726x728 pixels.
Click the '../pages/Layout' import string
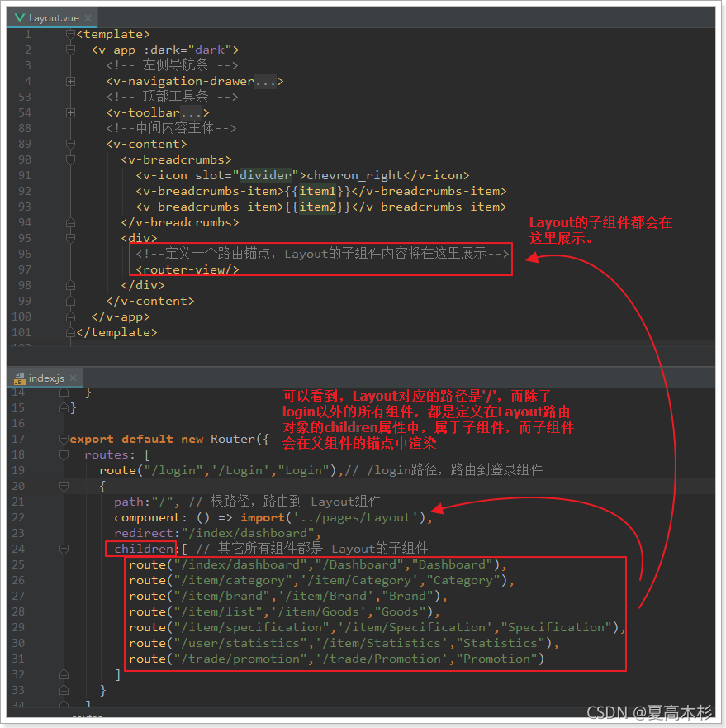(356, 517)
